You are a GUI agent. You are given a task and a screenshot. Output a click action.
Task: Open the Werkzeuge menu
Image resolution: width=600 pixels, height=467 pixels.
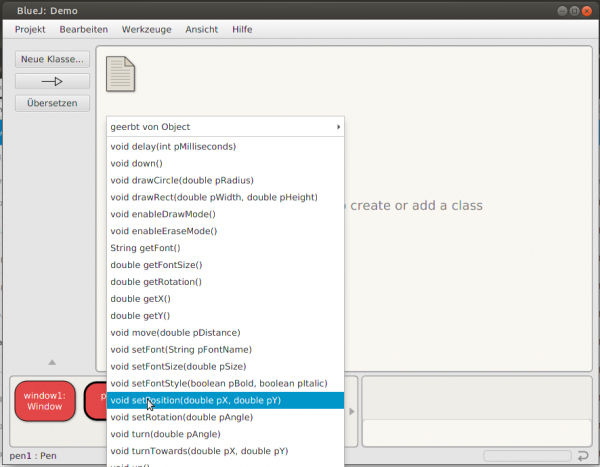[146, 30]
